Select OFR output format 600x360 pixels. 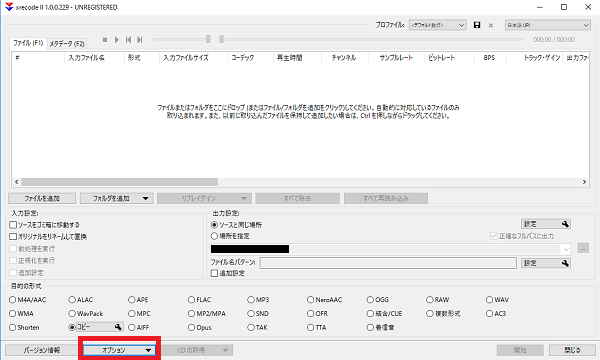(x=310, y=314)
